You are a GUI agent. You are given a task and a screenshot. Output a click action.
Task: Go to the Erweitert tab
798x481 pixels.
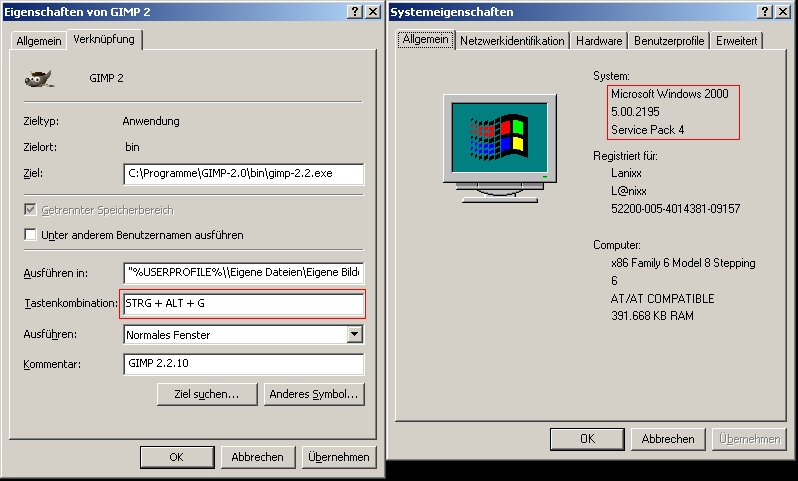tap(736, 41)
